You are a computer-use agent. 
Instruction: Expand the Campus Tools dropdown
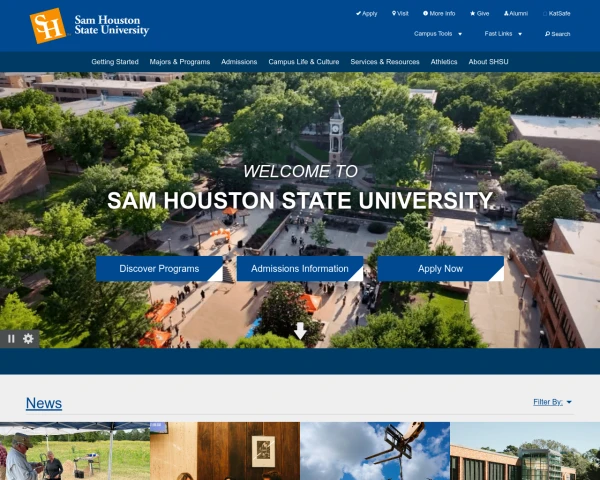click(x=438, y=34)
